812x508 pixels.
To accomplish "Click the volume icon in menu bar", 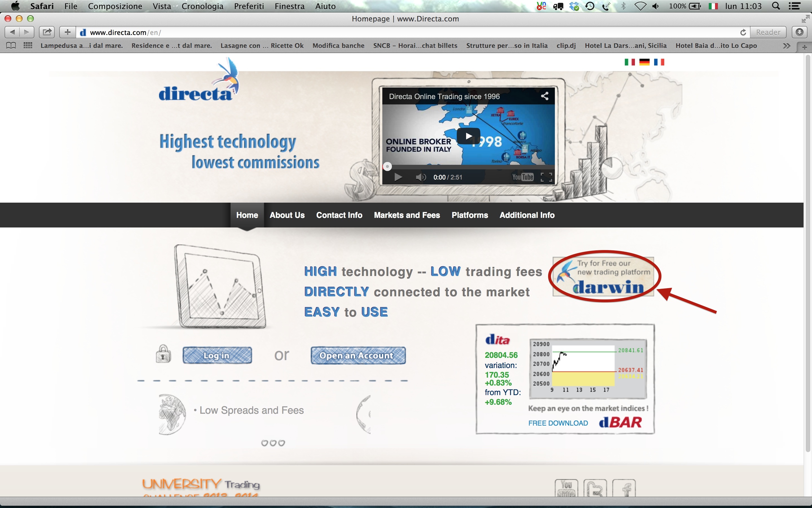I will pos(656,6).
